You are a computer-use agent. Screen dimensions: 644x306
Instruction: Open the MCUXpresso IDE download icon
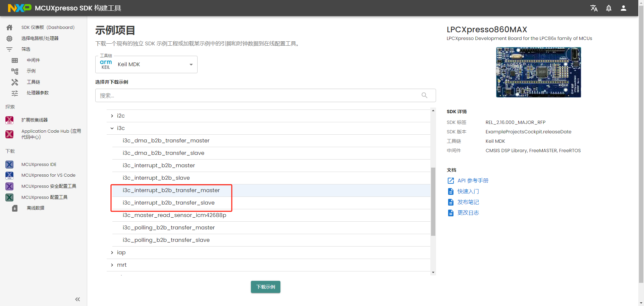point(9,164)
